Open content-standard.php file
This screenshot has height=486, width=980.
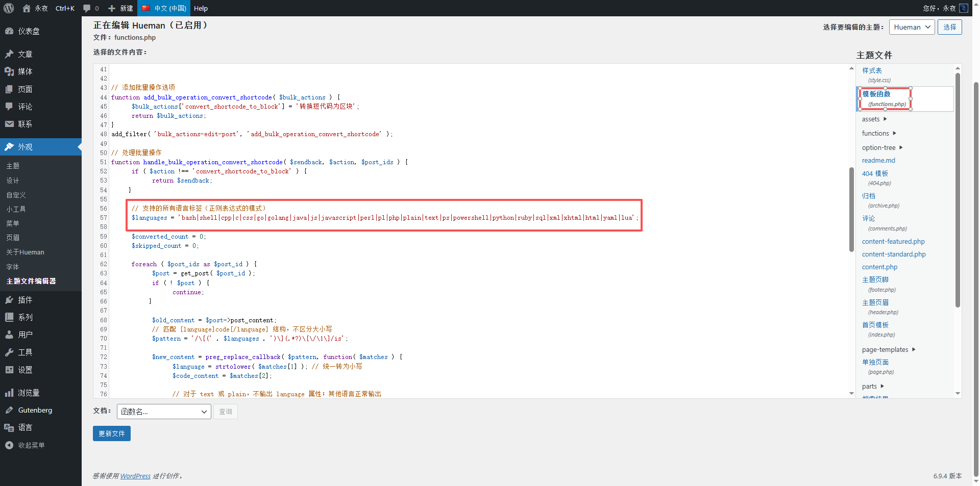coord(894,254)
